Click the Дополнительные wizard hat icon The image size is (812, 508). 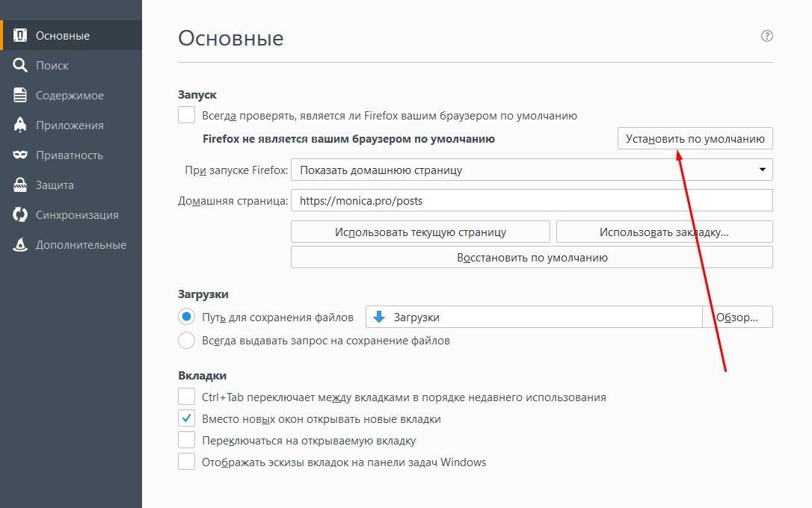tap(19, 244)
